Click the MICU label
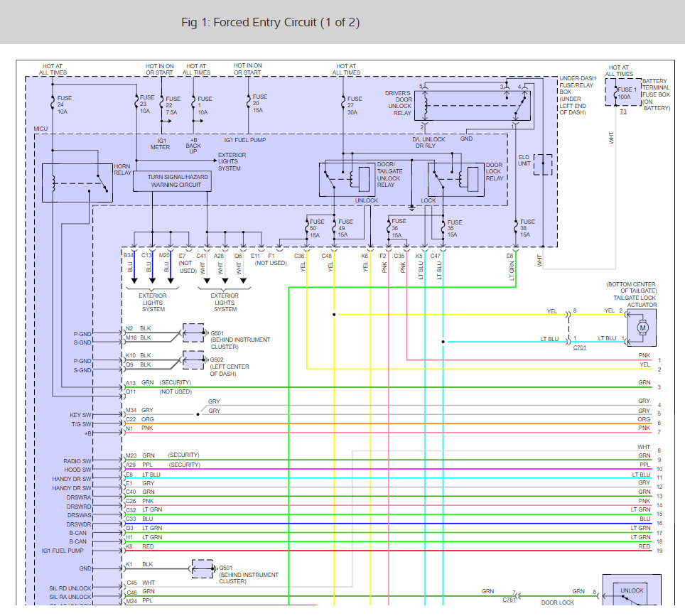This screenshot has width=685, height=616. (x=41, y=129)
